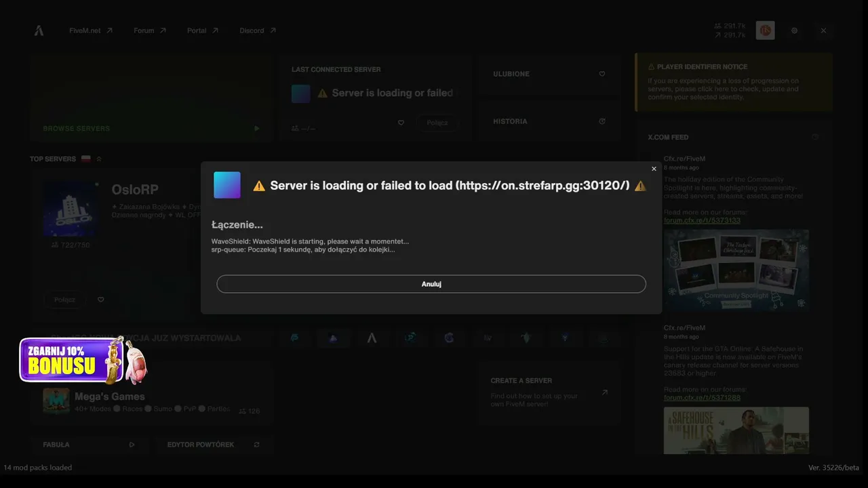The width and height of the screenshot is (868, 488).
Task: Open the forum.cfx.re/t/5371288 link
Action: pos(702,397)
